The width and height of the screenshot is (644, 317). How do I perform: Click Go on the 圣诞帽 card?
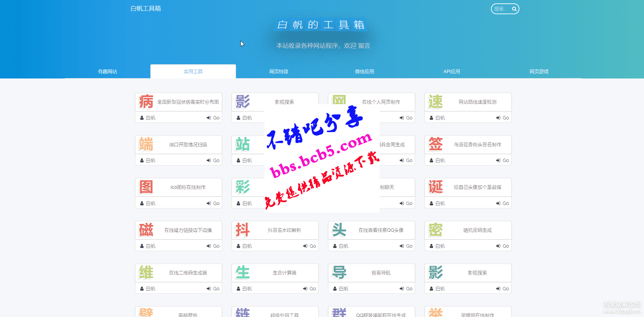coord(503,203)
